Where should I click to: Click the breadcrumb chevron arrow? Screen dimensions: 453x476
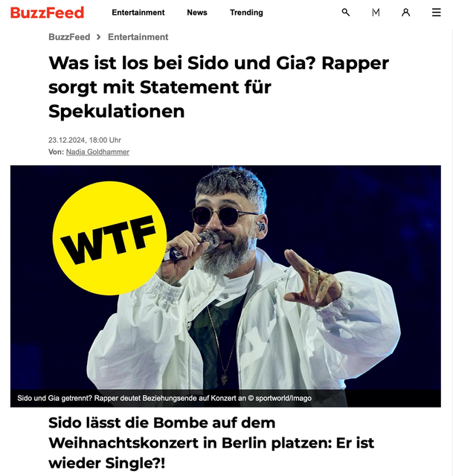(98, 37)
